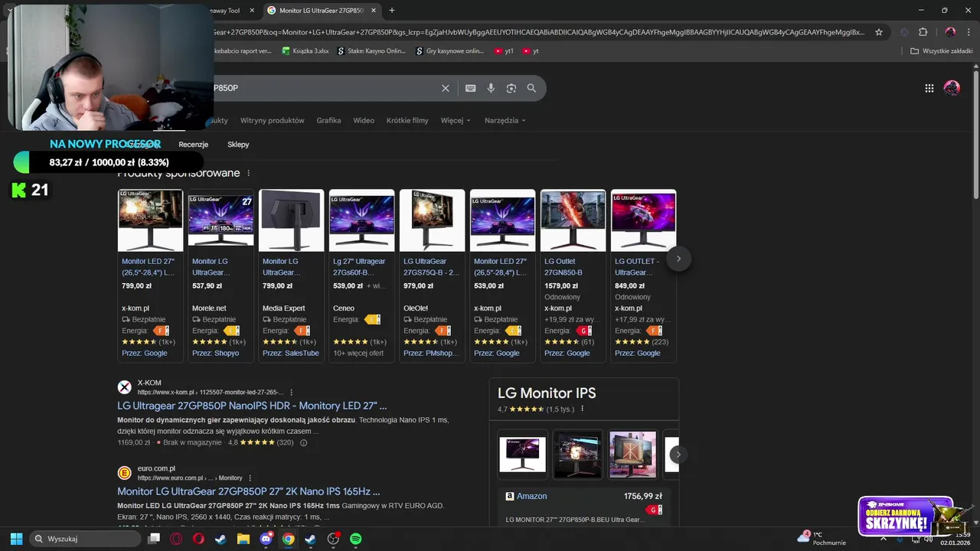The width and height of the screenshot is (980, 551).
Task: Open Task View from the taskbar
Action: click(x=154, y=539)
